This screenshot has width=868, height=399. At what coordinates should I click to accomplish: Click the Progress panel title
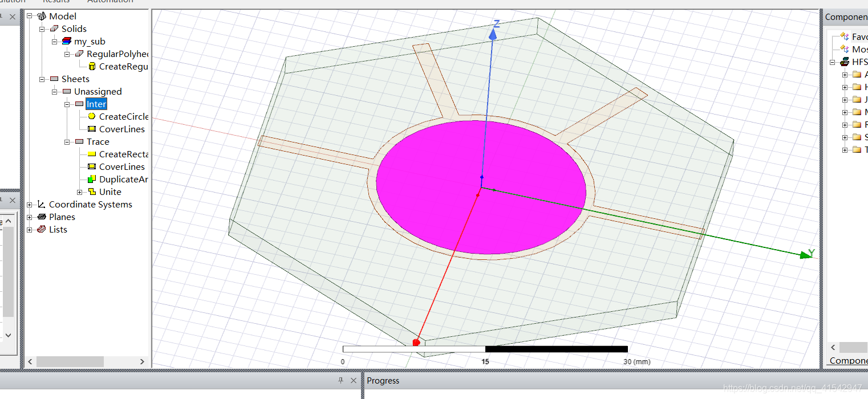click(383, 380)
